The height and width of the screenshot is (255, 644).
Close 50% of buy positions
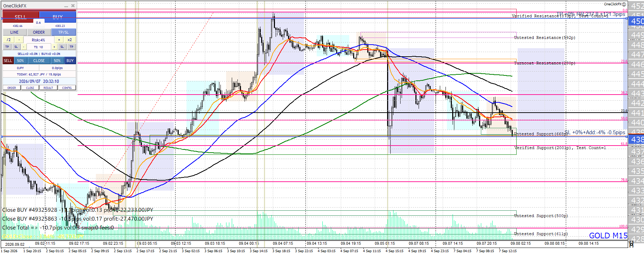57,61
